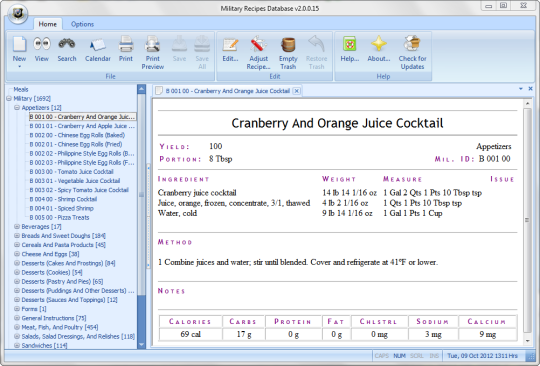Image resolution: width=540 pixels, height=366 pixels.
Task: Select B 001 00 Cranberry And Orange Juice recipe
Action: [82, 117]
